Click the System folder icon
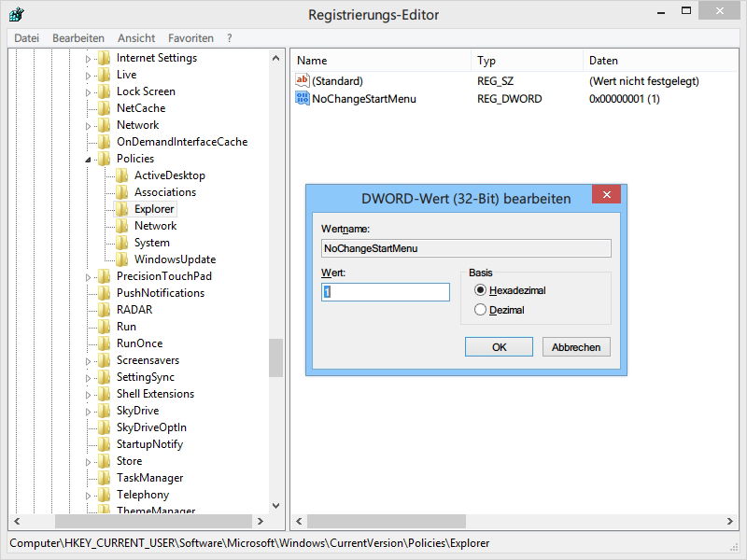The width and height of the screenshot is (747, 560). [122, 243]
